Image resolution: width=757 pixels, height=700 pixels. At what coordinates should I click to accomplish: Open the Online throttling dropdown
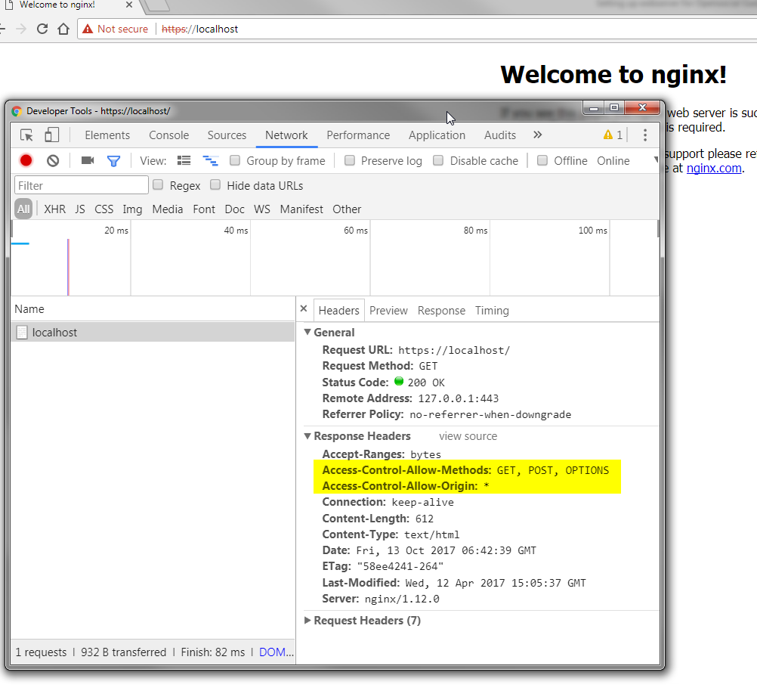tap(626, 161)
